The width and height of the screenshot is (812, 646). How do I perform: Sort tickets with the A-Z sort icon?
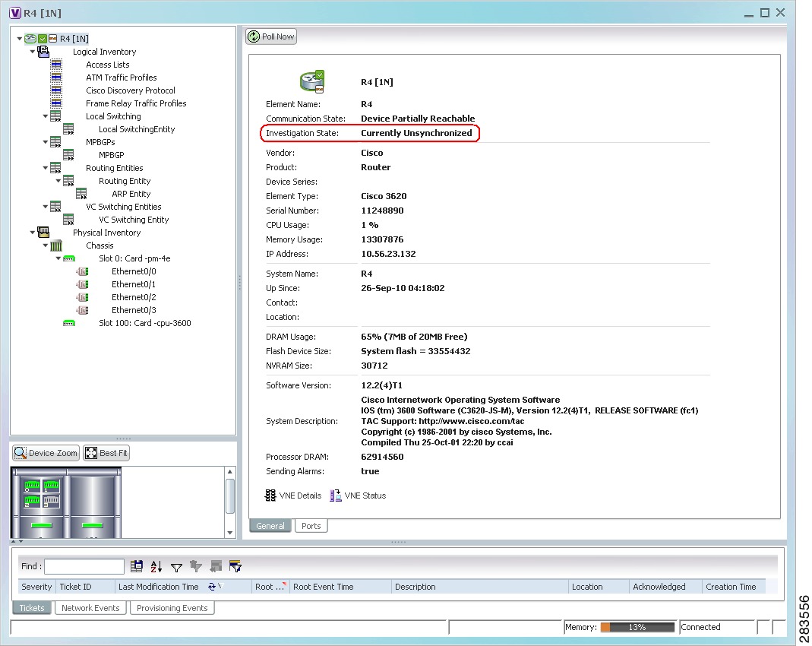point(156,566)
